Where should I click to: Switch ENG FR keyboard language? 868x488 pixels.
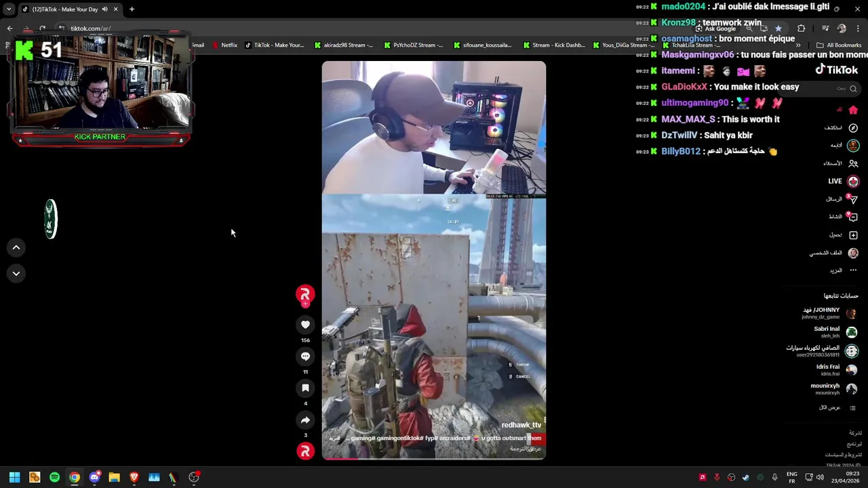(x=791, y=477)
